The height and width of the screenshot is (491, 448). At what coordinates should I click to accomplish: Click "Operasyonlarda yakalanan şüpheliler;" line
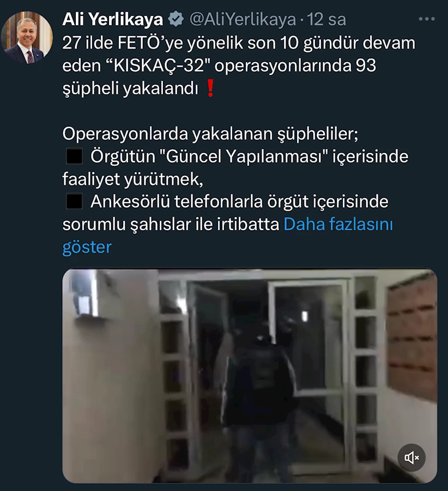click(x=210, y=134)
